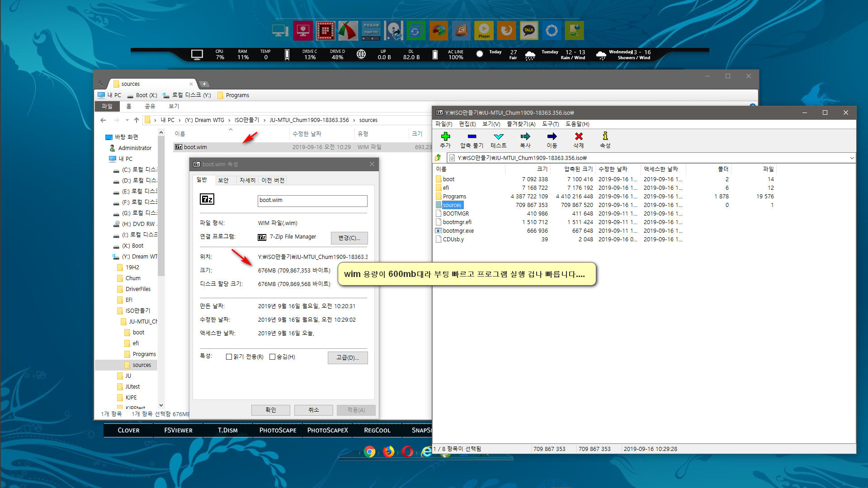This screenshot has height=488, width=868.
Task: Open the computer monitor icon in dock
Action: tap(280, 31)
